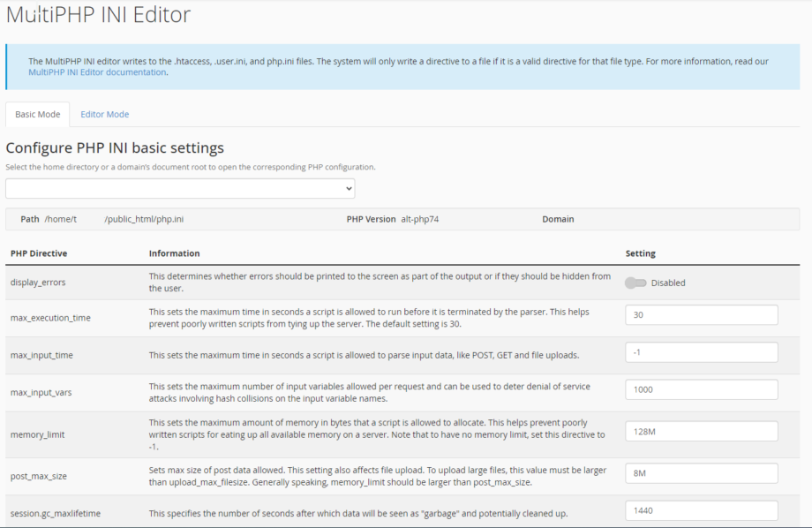Click the PHP Directive column header
Viewport: 812px width, 528px height.
pos(41,253)
